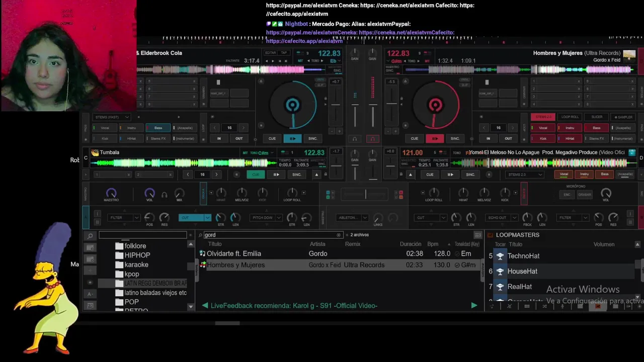Toggle the Vocal stem on left deck

[105, 128]
